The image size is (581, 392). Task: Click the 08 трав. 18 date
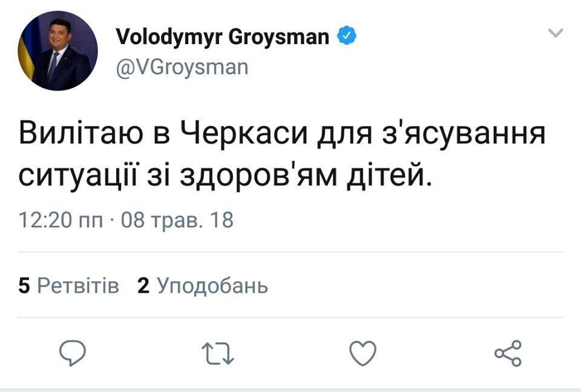(177, 220)
